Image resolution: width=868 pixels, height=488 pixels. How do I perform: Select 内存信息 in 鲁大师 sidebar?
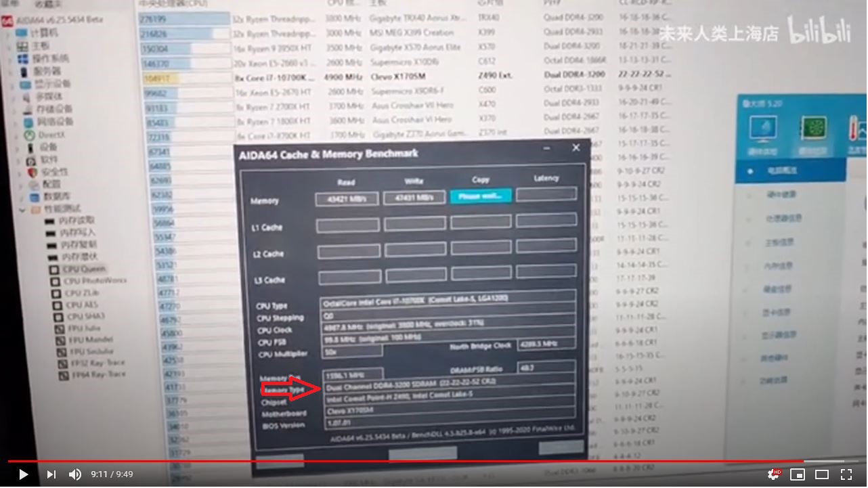tap(777, 266)
